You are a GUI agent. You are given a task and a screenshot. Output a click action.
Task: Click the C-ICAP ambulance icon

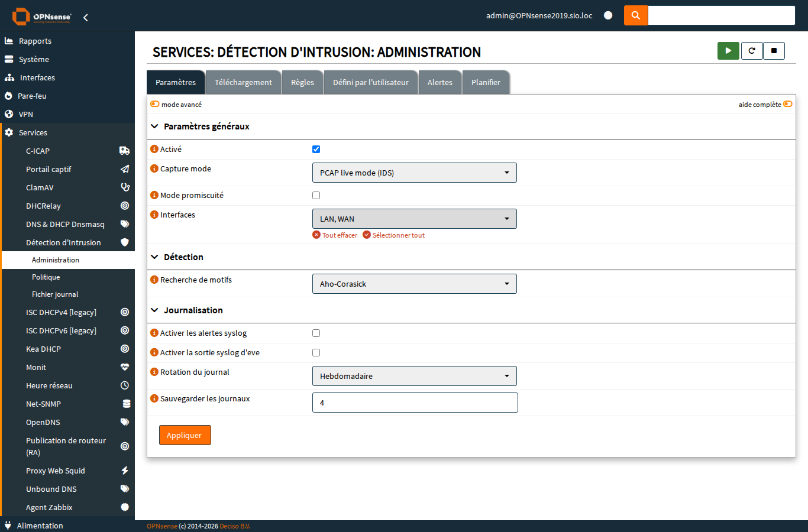coord(125,151)
